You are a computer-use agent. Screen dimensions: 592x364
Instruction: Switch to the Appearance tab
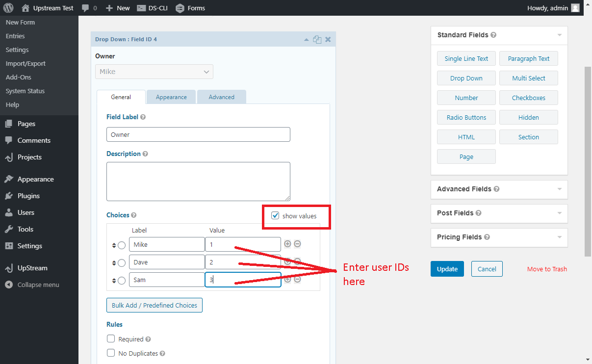[171, 97]
